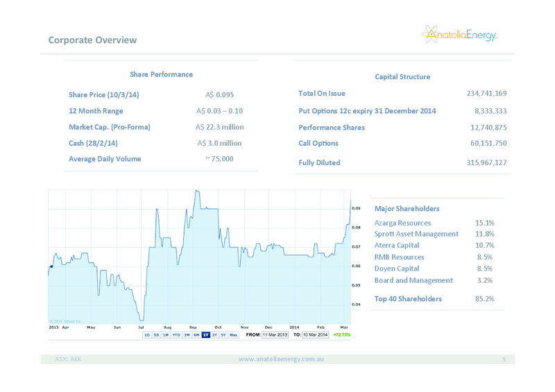Click the 315,967,127 value
The image size is (555, 392).
(486, 163)
